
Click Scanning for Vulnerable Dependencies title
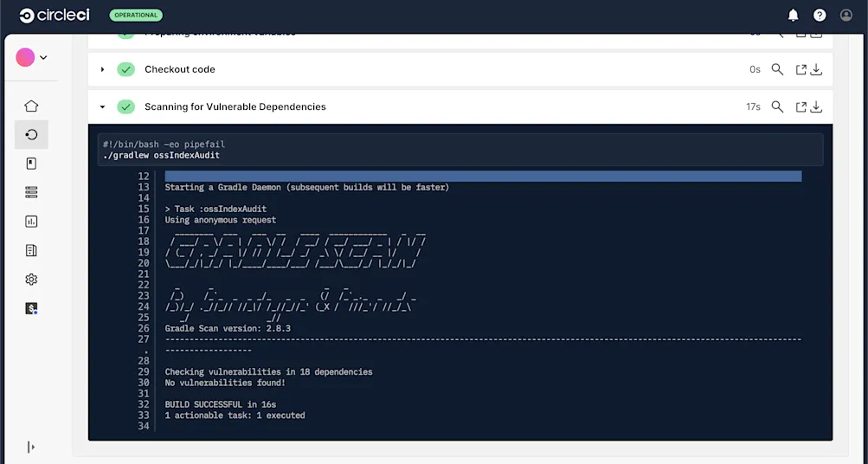coord(235,106)
